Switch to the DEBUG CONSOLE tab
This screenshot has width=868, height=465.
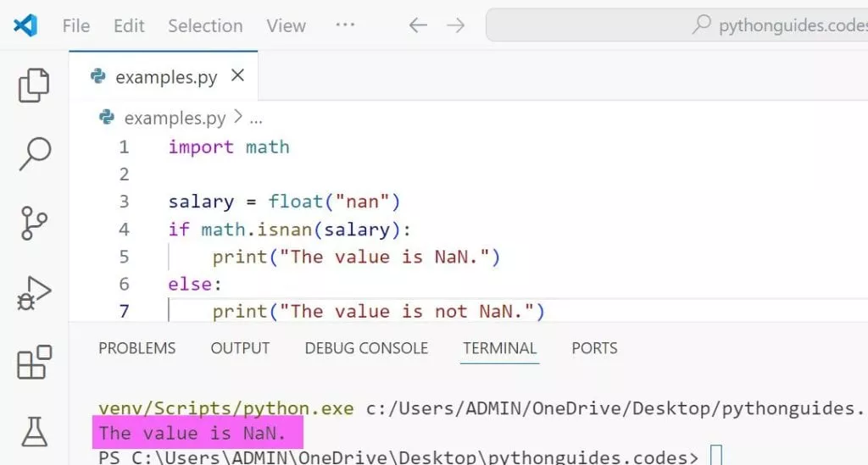(366, 348)
